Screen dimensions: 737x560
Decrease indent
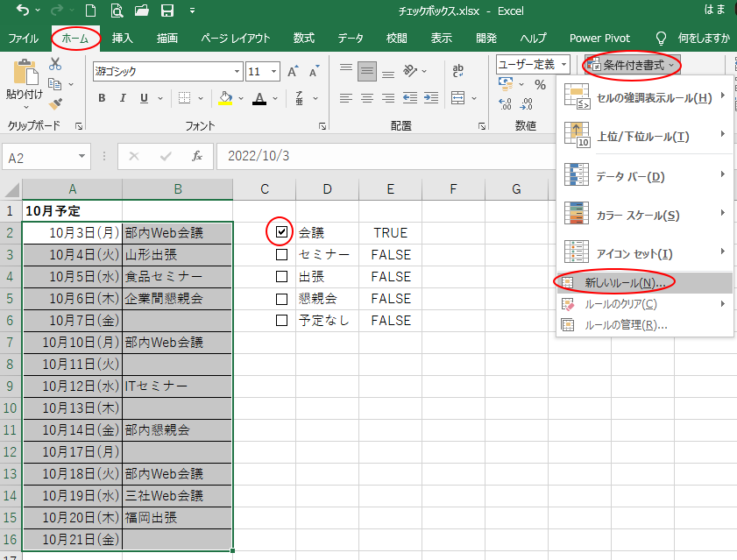(x=410, y=98)
